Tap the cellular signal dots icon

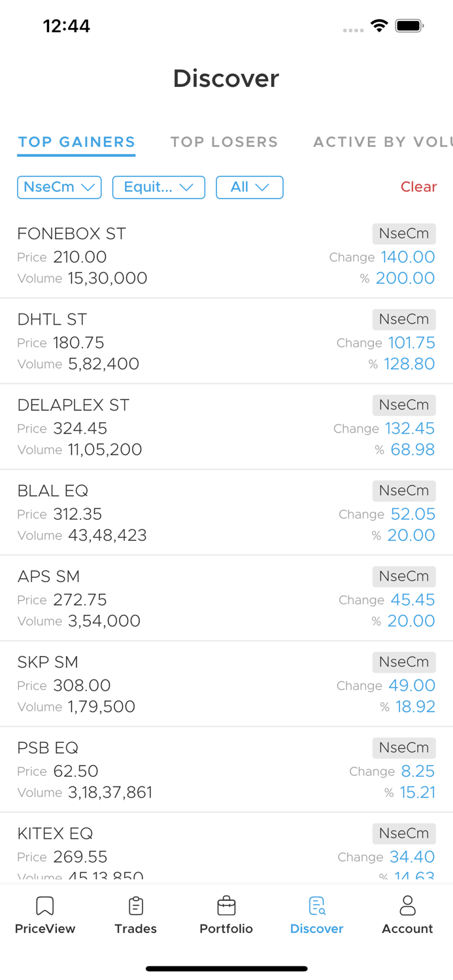tap(353, 30)
